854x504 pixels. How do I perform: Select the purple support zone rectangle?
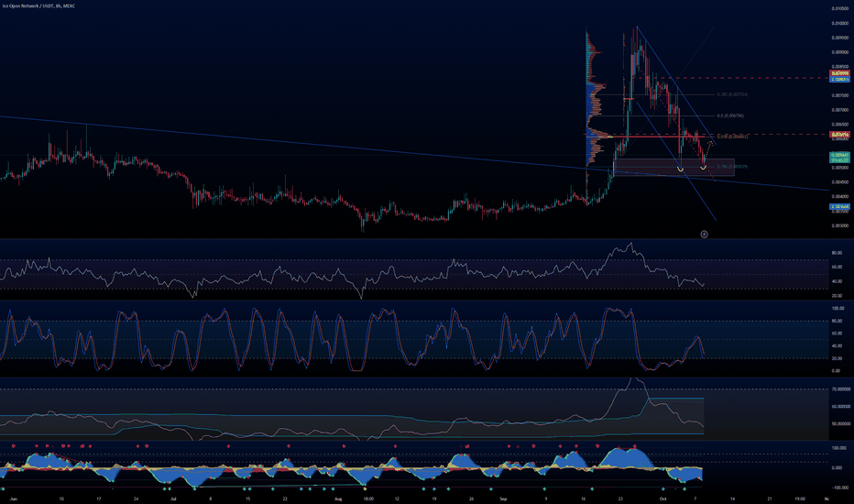674,167
